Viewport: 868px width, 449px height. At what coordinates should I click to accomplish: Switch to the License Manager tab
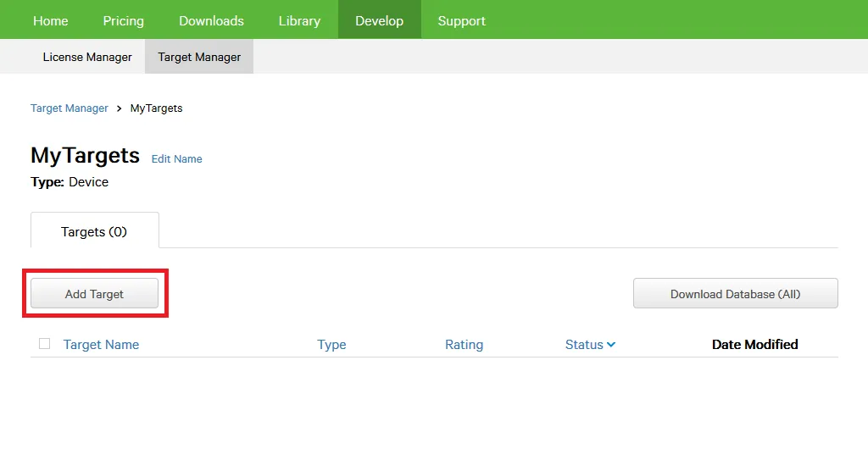(87, 57)
